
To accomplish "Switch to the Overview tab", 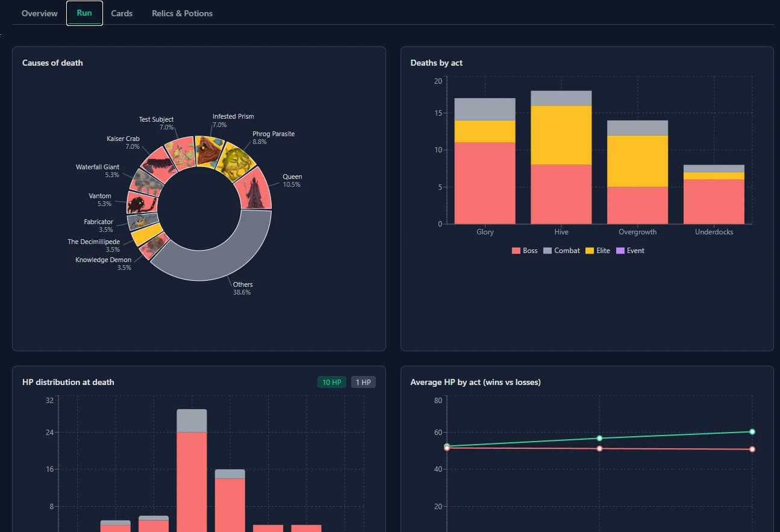I will (39, 13).
